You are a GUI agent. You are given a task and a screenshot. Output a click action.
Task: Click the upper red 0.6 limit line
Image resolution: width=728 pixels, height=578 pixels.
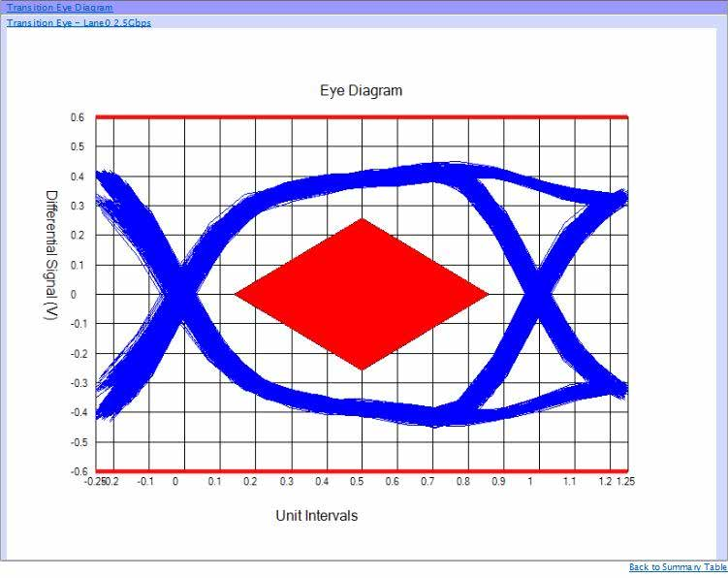point(362,117)
